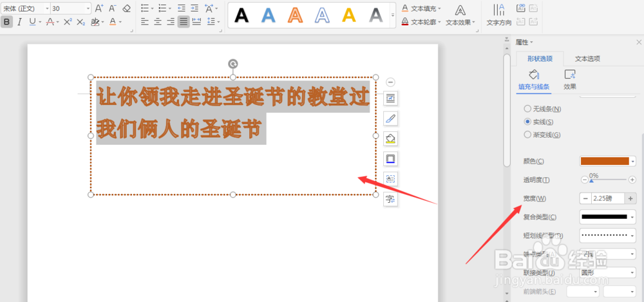Choose the blue fill text style
The height and width of the screenshot is (302, 644).
tap(268, 15)
